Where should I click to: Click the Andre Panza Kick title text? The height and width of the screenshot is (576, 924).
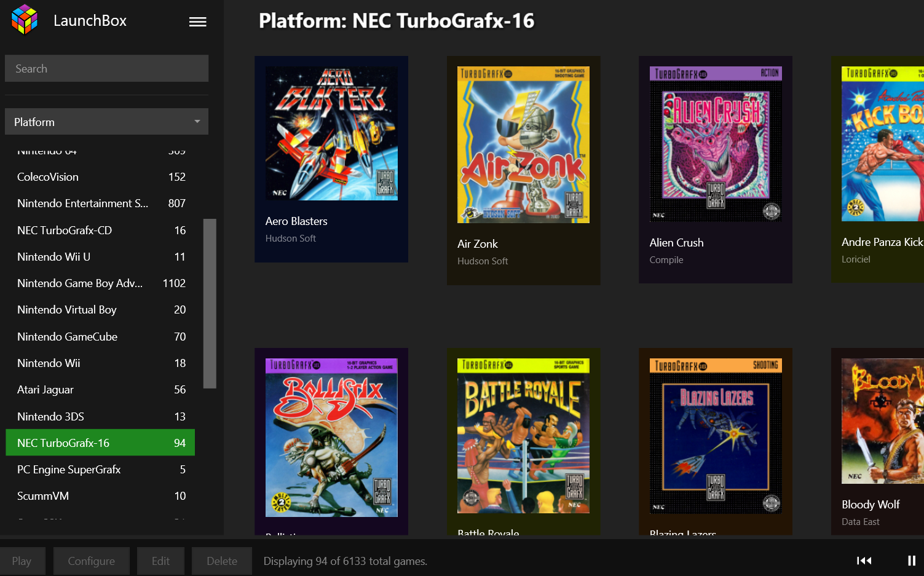(x=882, y=242)
